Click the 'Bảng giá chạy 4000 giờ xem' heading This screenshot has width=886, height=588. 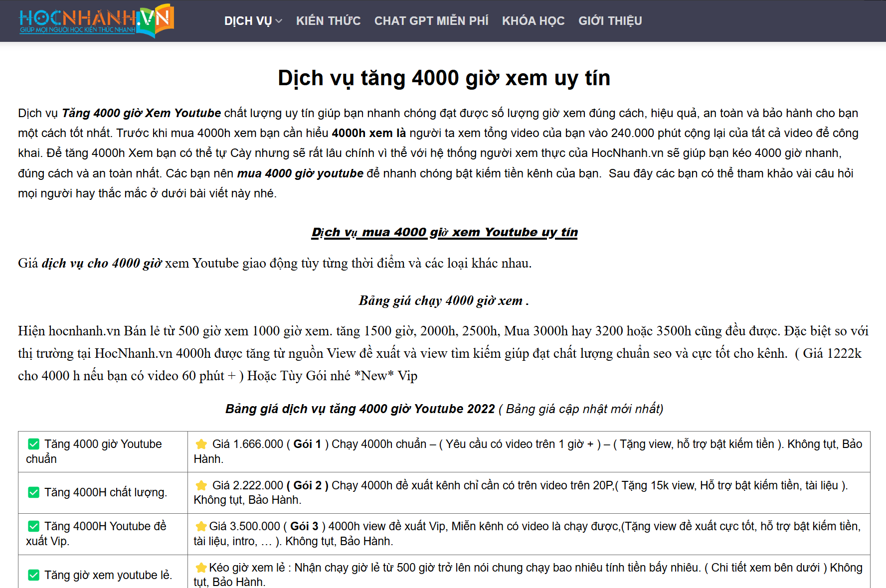tap(441, 300)
